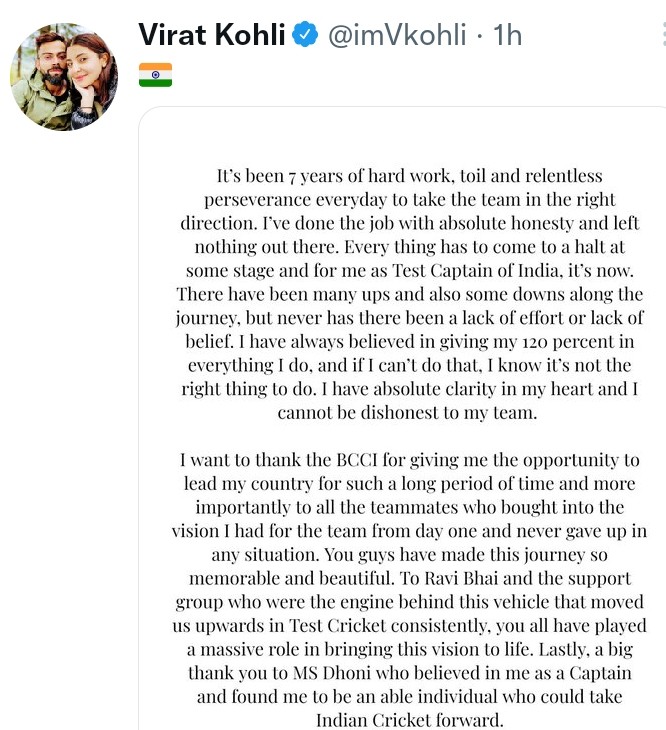Viewport: 666px width, 730px height.
Task: Click the Virat Kohli display name
Action: (212, 36)
